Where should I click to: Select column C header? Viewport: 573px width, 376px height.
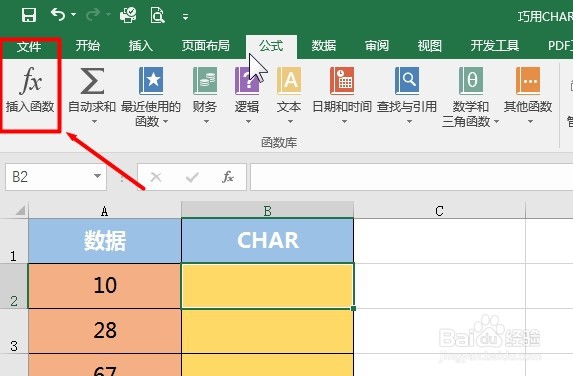pyautogui.click(x=440, y=210)
